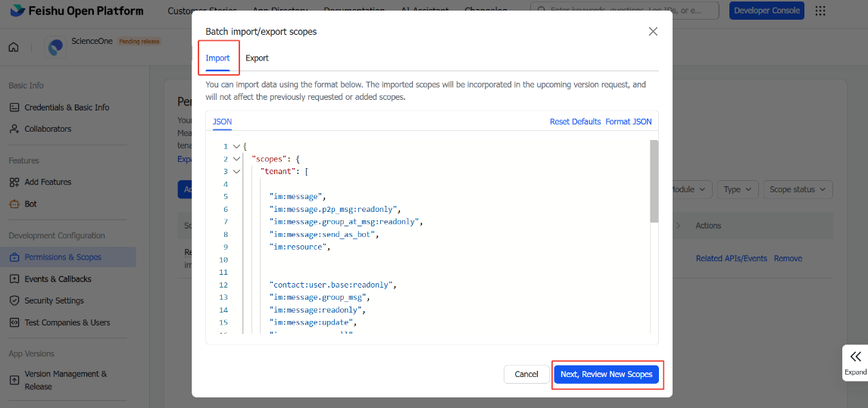Click the Security Settings shield icon
The width and height of the screenshot is (868, 408).
pyautogui.click(x=14, y=301)
